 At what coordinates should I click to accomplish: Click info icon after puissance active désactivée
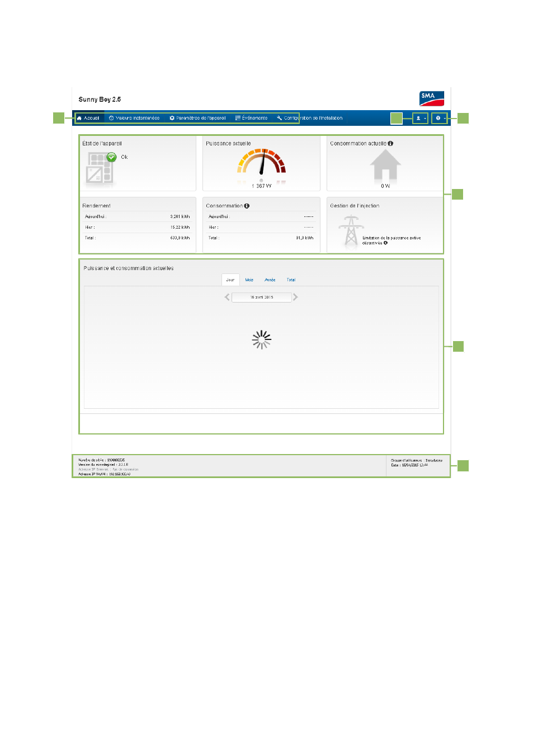pos(385,243)
